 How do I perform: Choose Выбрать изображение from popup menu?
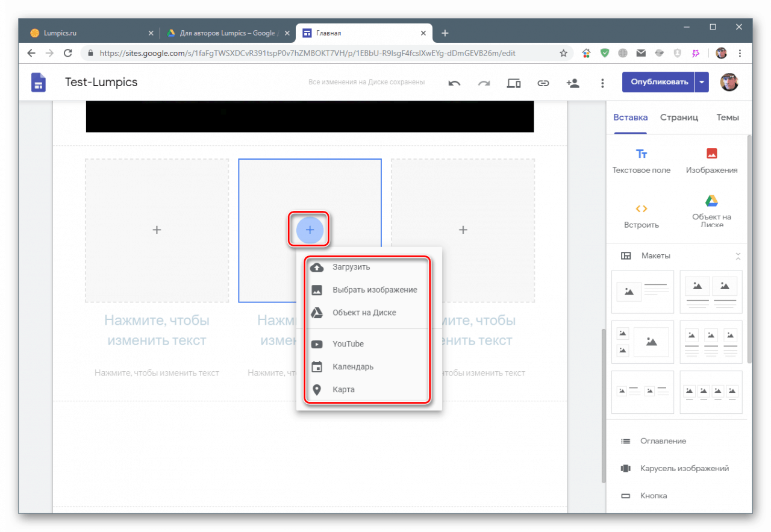(x=368, y=290)
